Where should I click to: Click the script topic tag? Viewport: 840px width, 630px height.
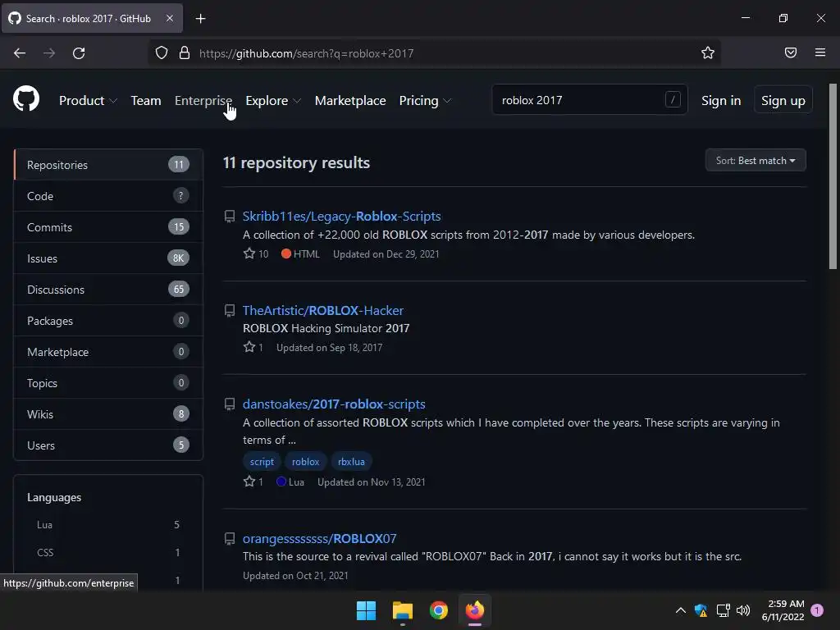coord(262,461)
